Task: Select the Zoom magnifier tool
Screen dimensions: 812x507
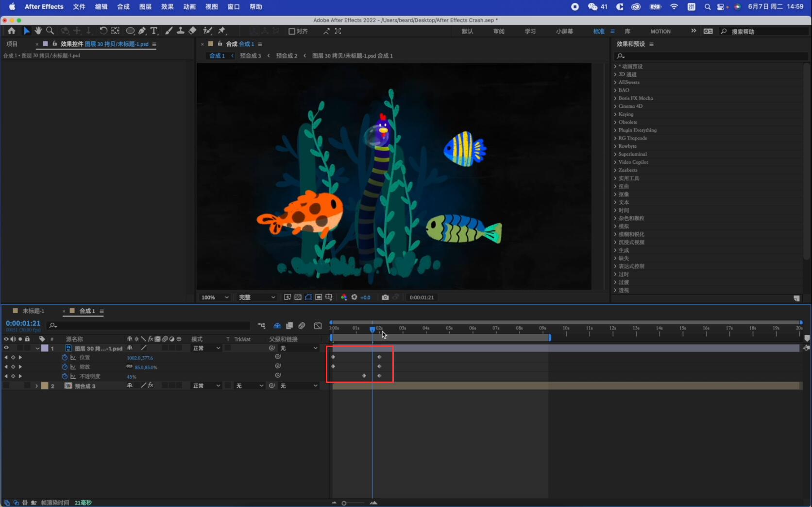Action: 50,31
